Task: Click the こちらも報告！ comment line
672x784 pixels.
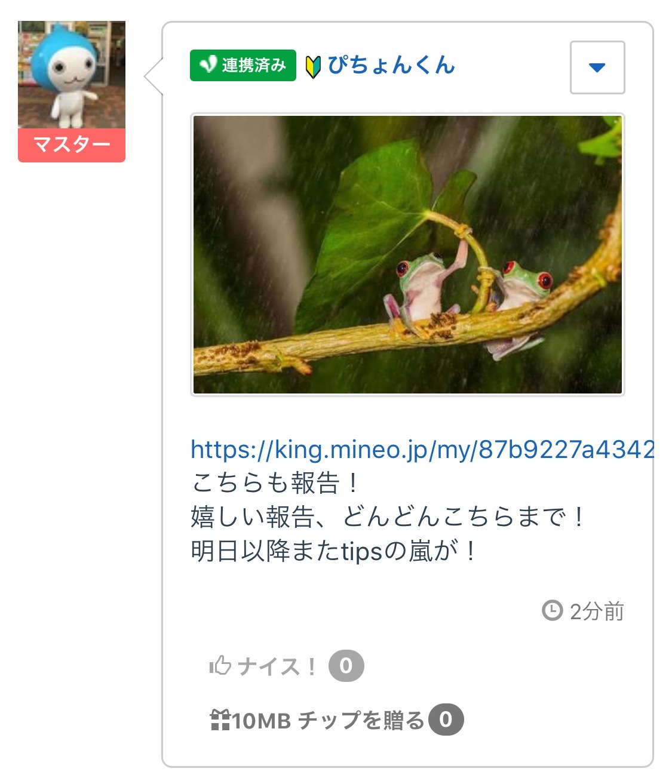Action: click(275, 482)
